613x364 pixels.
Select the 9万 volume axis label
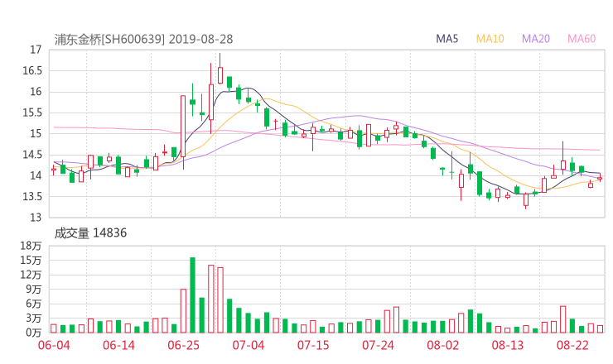pos(33,290)
